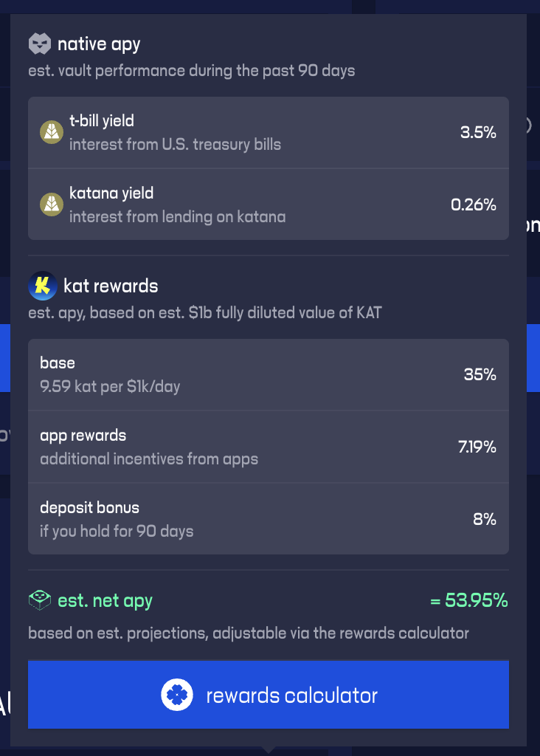Select the katana yield label
This screenshot has width=540, height=756.
[x=111, y=193]
